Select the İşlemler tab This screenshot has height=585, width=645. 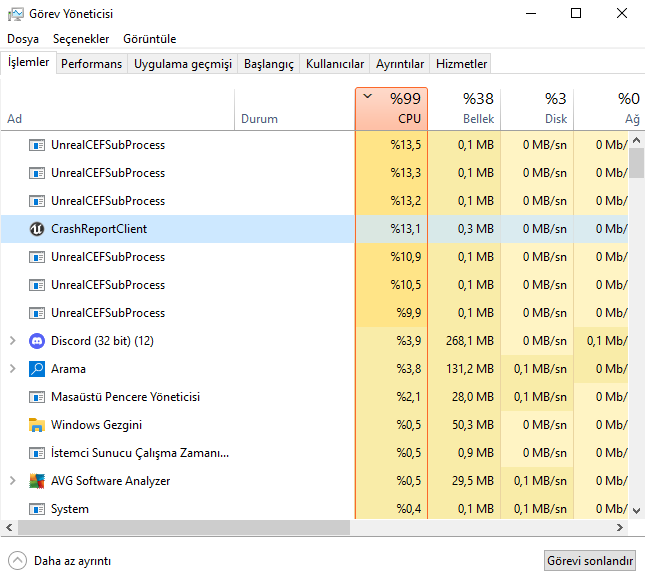(28, 63)
